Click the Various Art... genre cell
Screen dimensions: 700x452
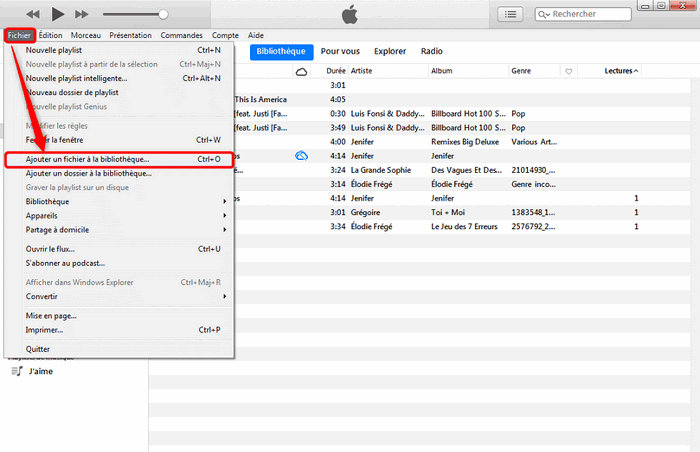534,142
